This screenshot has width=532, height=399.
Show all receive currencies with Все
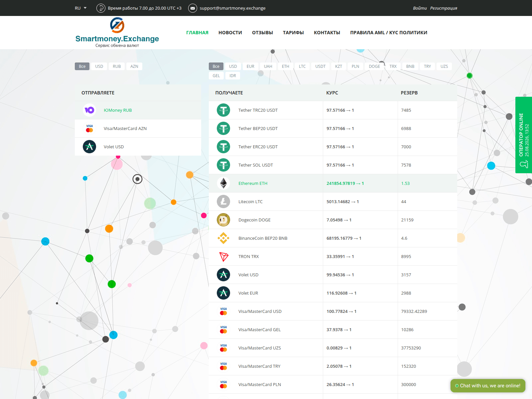coord(216,66)
